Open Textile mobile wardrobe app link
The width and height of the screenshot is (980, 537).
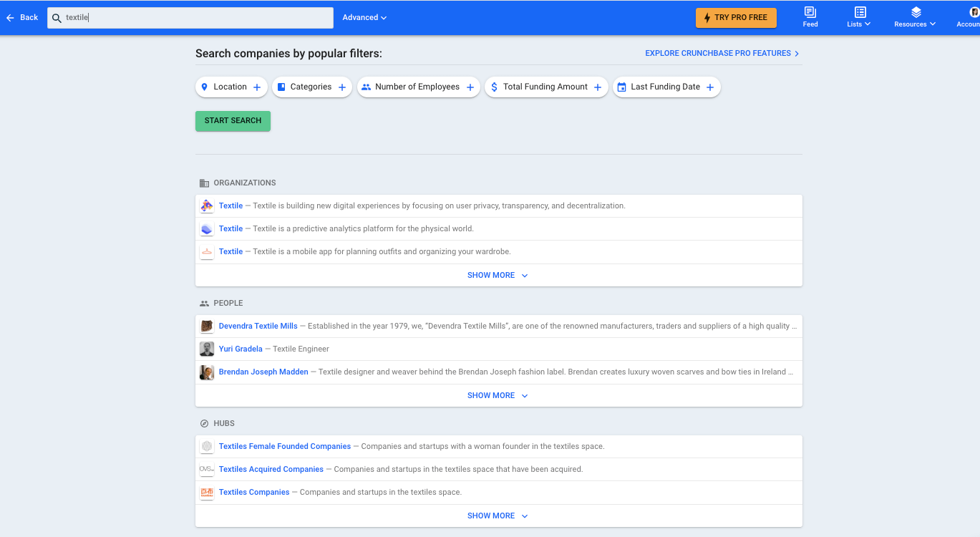(231, 251)
